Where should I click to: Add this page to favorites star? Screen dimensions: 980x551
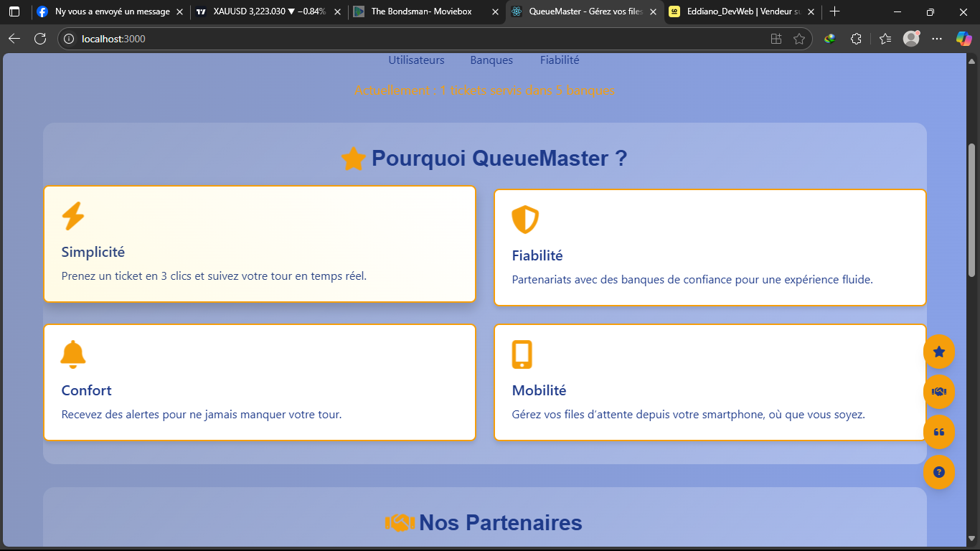[x=799, y=39]
